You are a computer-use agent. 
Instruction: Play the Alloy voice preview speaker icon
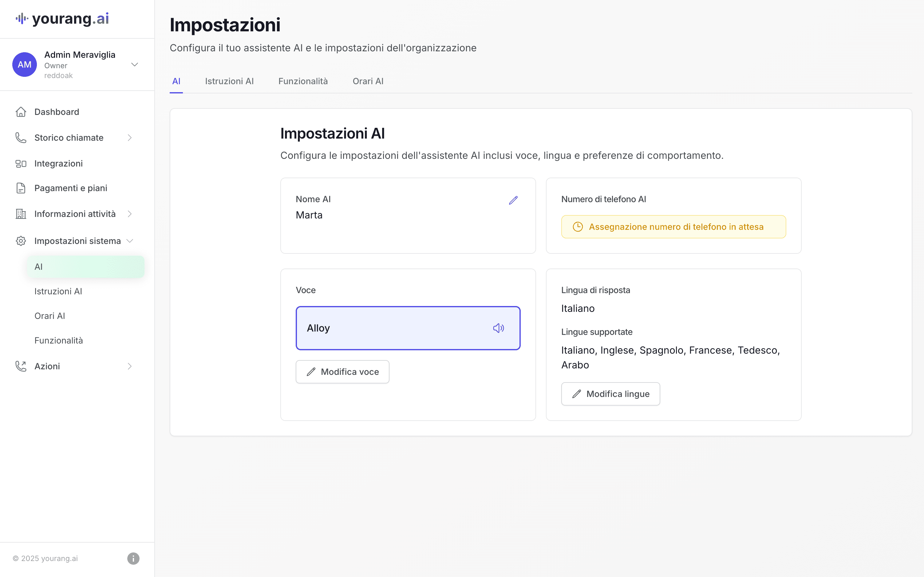[x=498, y=328]
